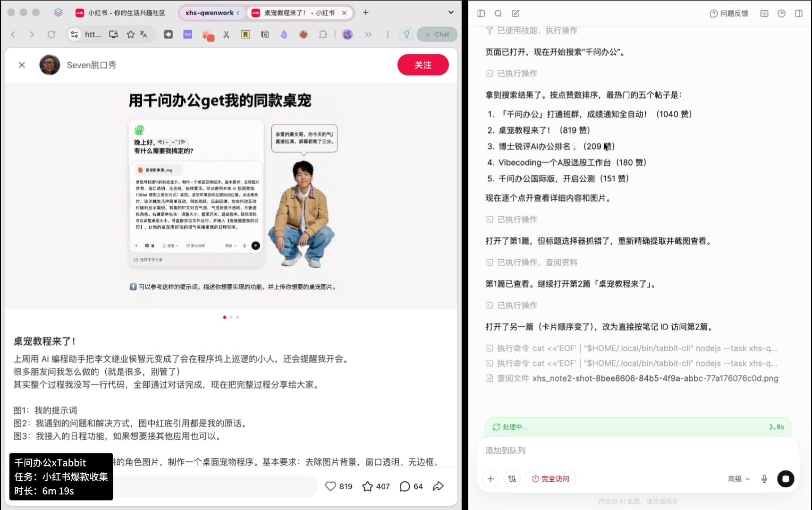812x510 pixels.
Task: Click the translate page icon
Action: (144, 34)
